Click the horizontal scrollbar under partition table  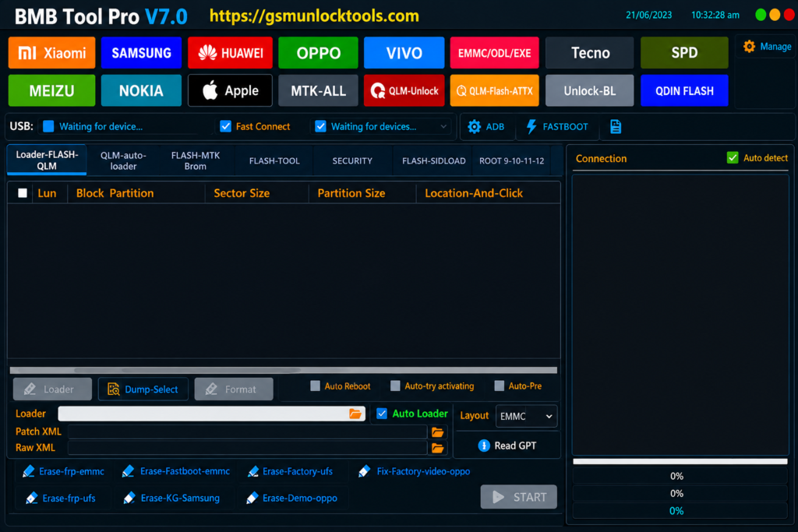click(x=284, y=370)
